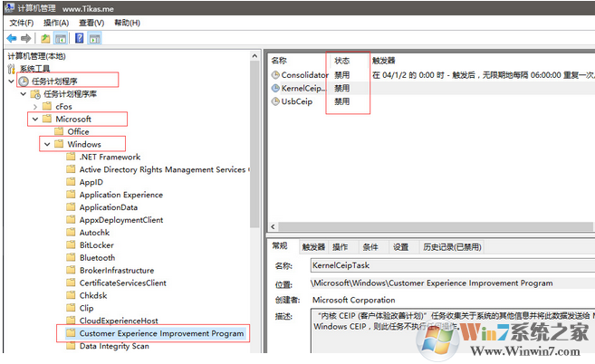Switch to the 常规 tab
This screenshot has width=595, height=364.
[x=280, y=246]
